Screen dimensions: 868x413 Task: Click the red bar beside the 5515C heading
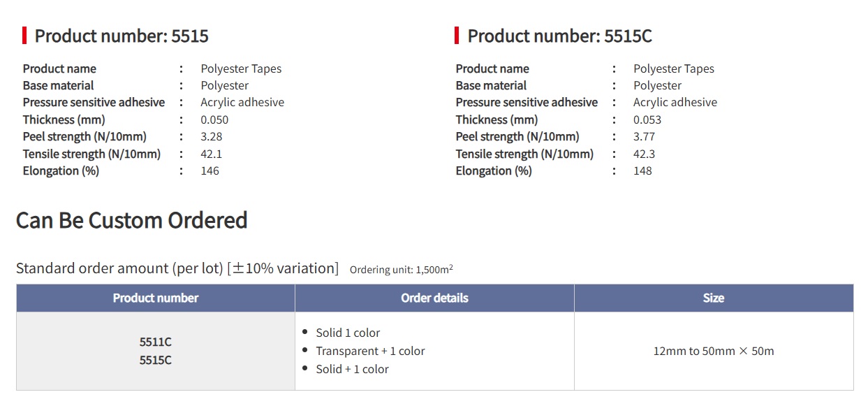[x=457, y=36]
